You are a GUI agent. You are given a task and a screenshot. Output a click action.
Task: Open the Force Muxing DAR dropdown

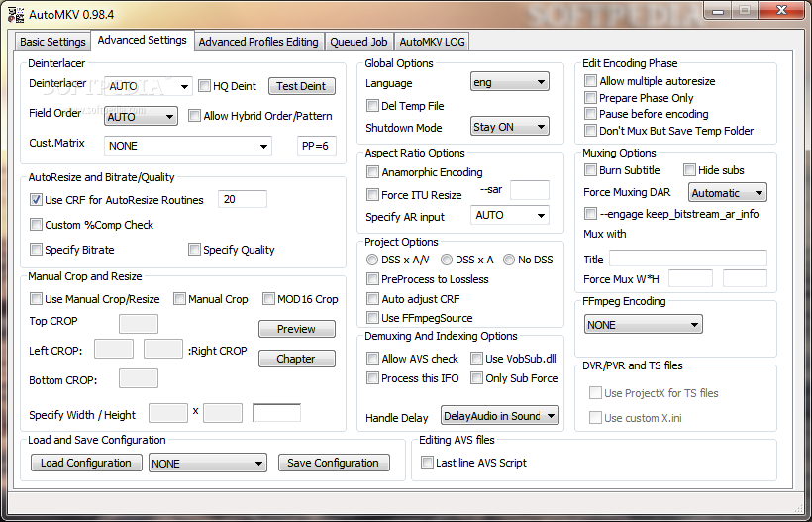point(728,193)
